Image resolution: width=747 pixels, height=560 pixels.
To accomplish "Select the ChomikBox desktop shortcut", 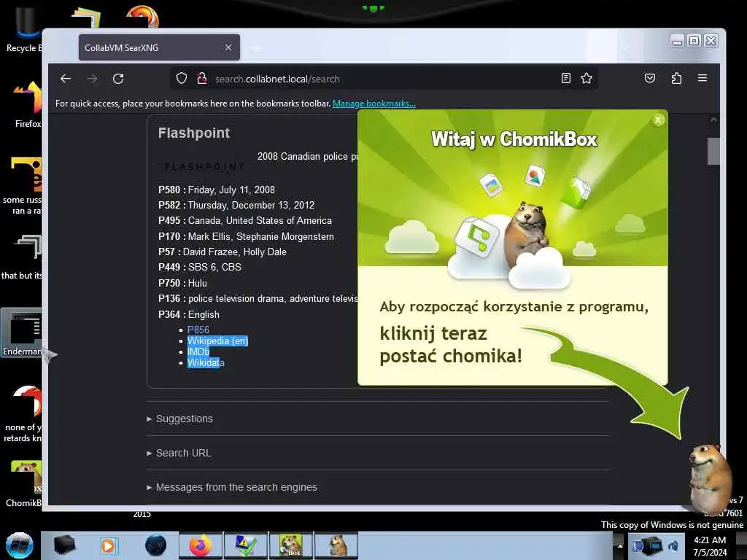I will coord(24,483).
